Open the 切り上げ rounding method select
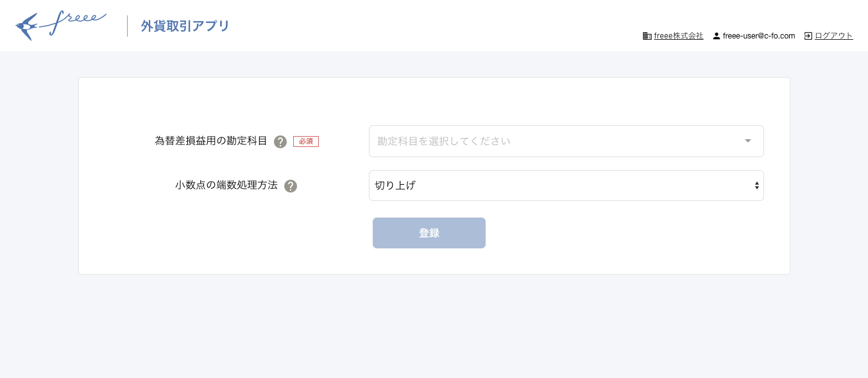868x378 pixels. (x=566, y=185)
